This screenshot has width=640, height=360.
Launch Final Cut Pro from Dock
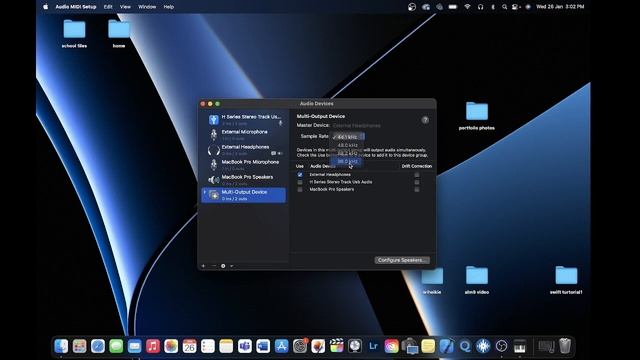click(337, 346)
